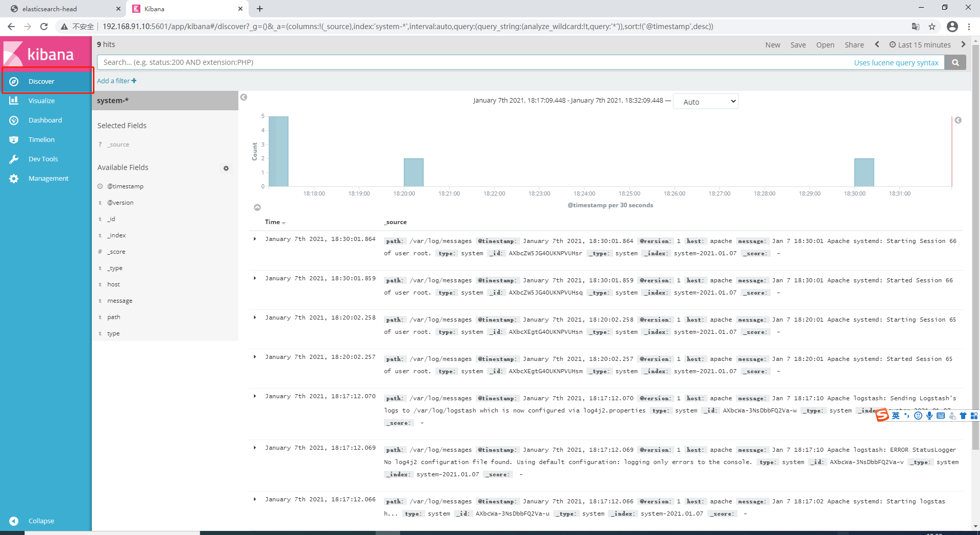Click Open in the top menu
Viewport: 980px width, 535px height.
pyautogui.click(x=825, y=45)
